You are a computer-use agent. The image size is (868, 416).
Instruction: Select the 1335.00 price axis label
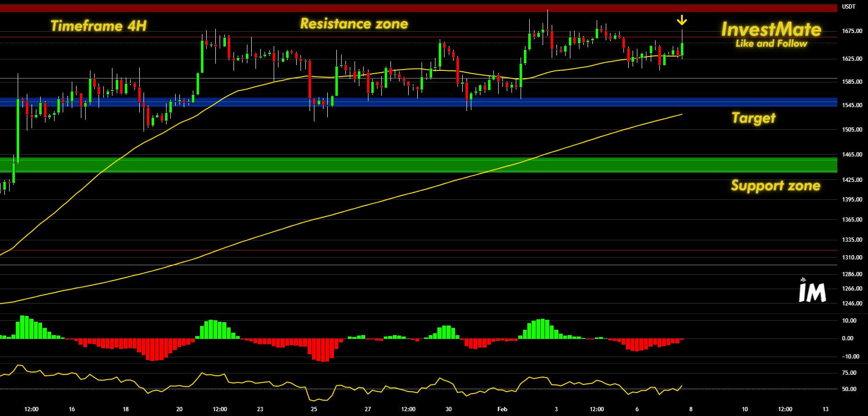(852, 240)
